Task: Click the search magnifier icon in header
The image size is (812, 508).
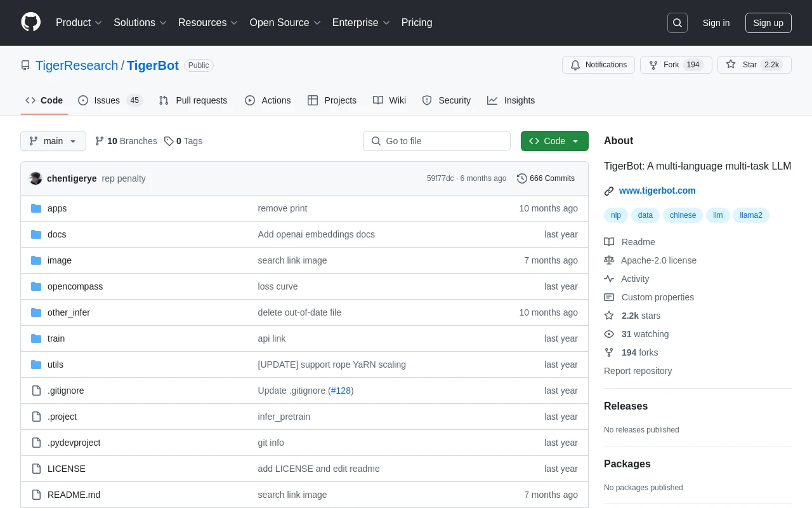Action: point(678,23)
